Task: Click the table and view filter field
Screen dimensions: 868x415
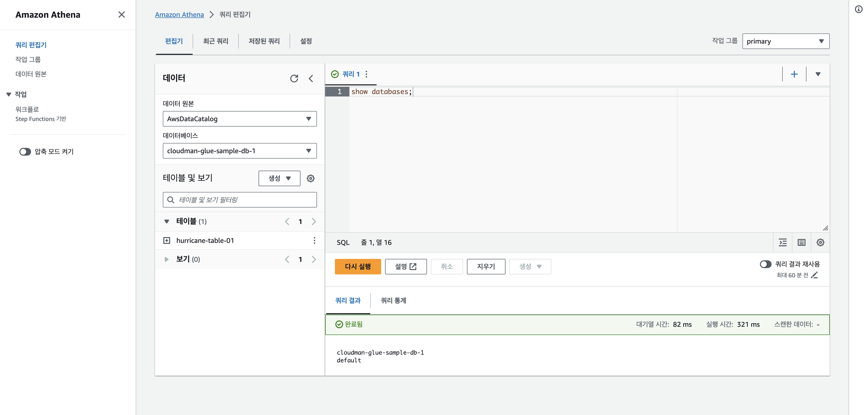Action: (x=240, y=200)
